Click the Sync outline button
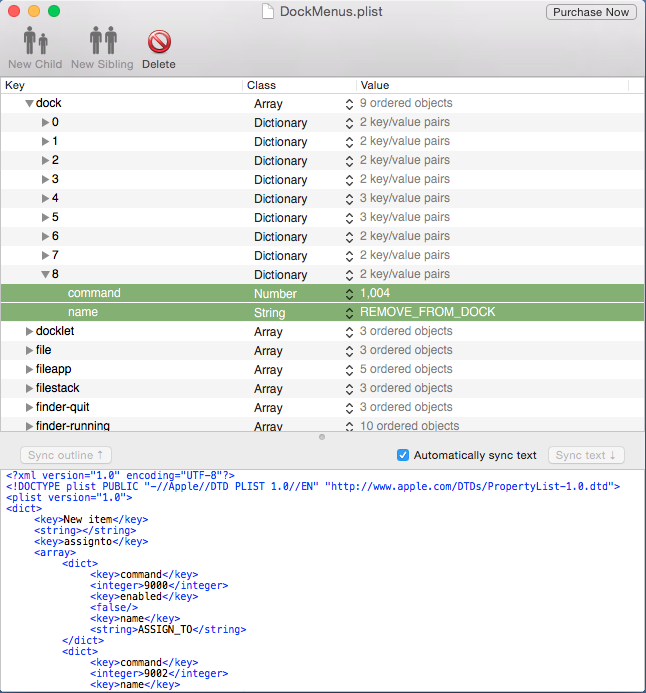 pos(65,455)
